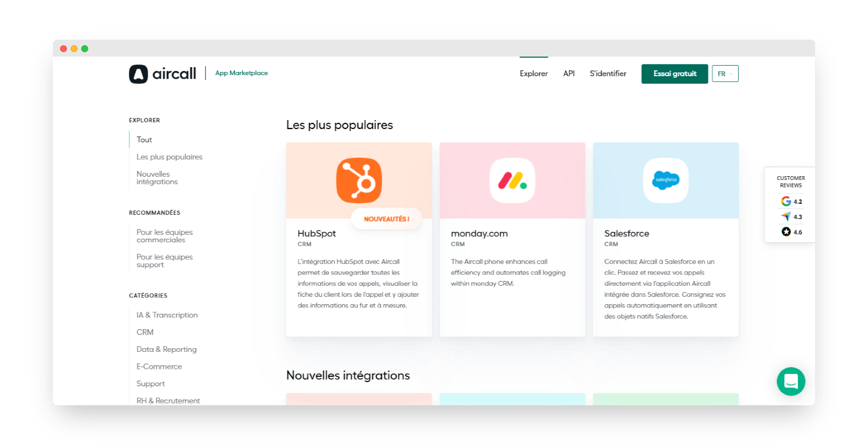The image size is (868, 445).
Task: Click the CATÉGORIES sidebar heading
Action: coord(148,296)
